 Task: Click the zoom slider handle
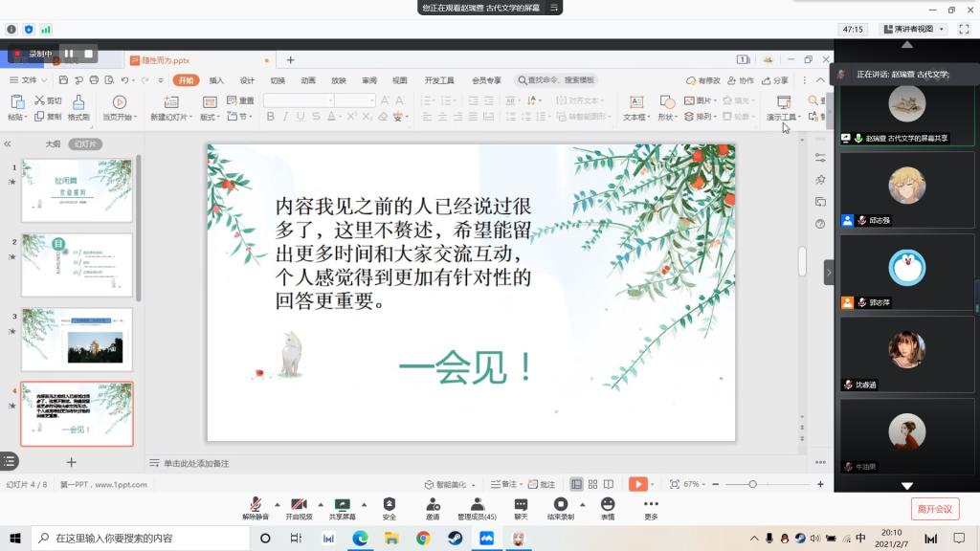[753, 484]
